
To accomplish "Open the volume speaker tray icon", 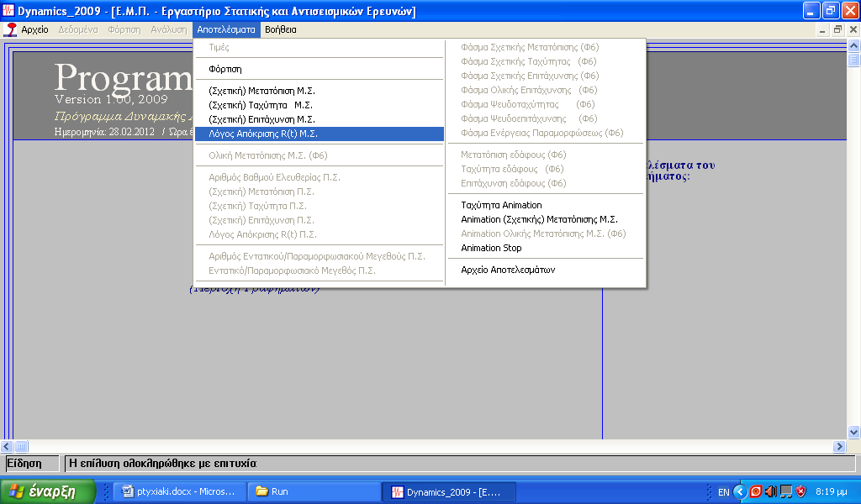I will coord(771,491).
